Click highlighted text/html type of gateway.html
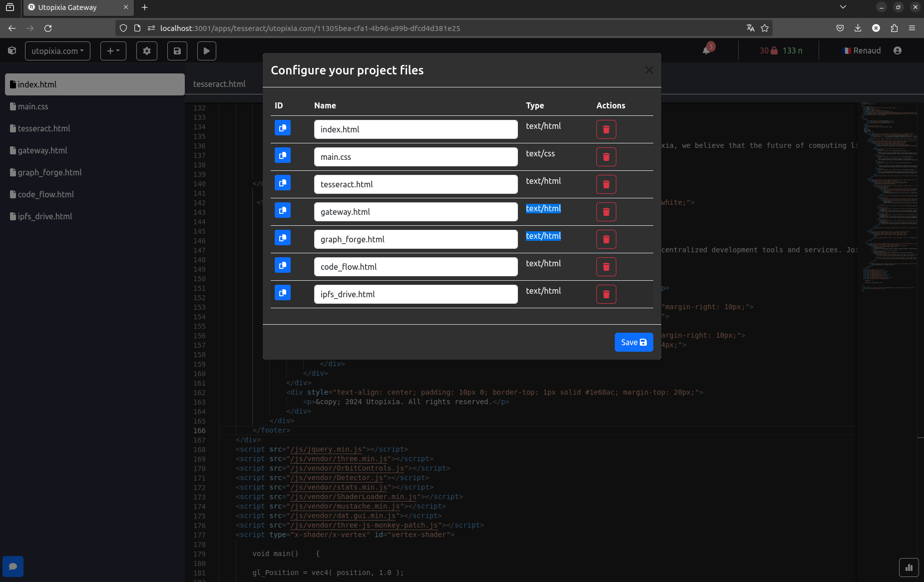This screenshot has height=582, width=924. [543, 208]
